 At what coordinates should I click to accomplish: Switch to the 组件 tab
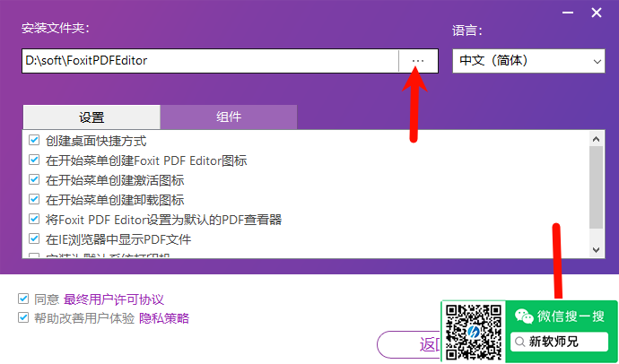(229, 117)
